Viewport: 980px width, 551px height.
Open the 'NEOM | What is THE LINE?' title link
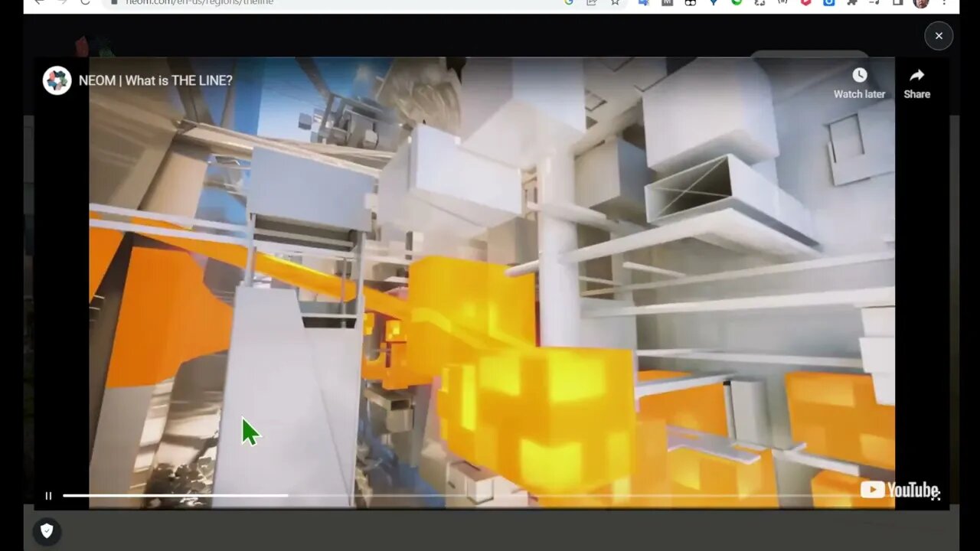155,80
